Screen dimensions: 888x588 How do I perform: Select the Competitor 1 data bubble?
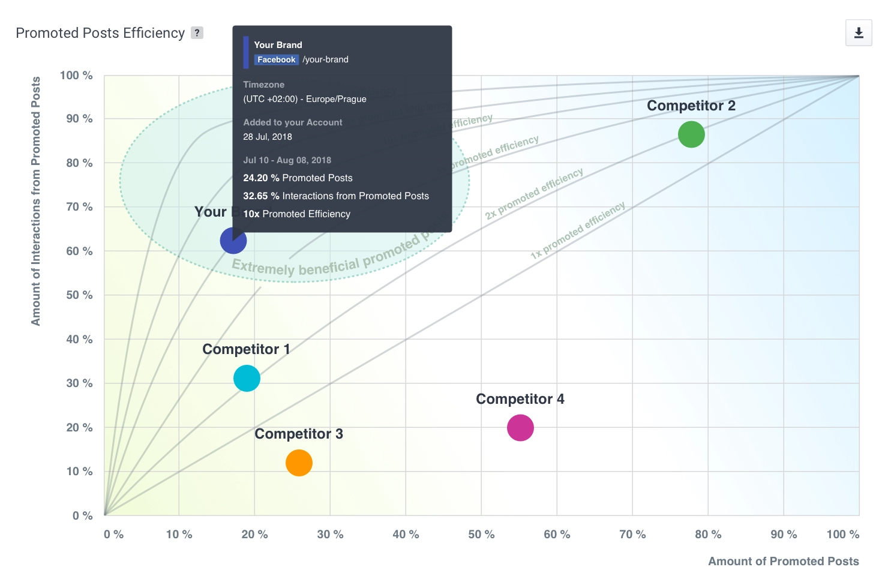tap(246, 378)
